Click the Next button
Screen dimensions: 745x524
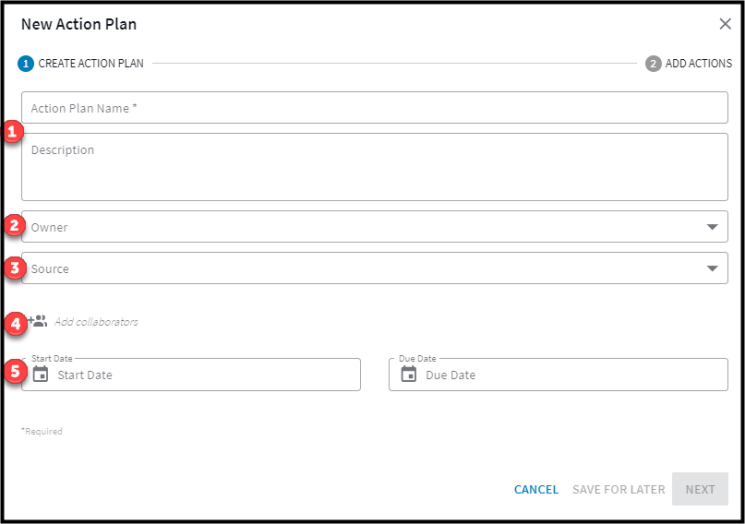(x=700, y=489)
